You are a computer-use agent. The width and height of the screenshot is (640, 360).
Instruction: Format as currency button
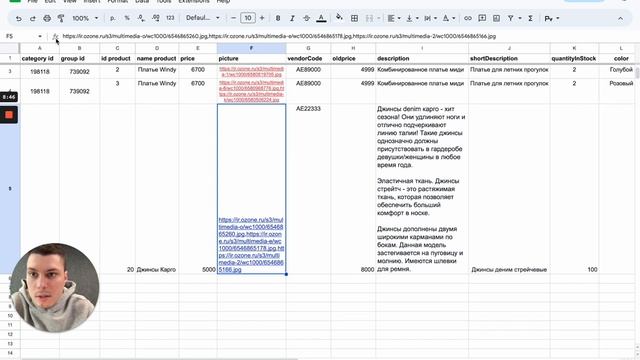(113, 18)
